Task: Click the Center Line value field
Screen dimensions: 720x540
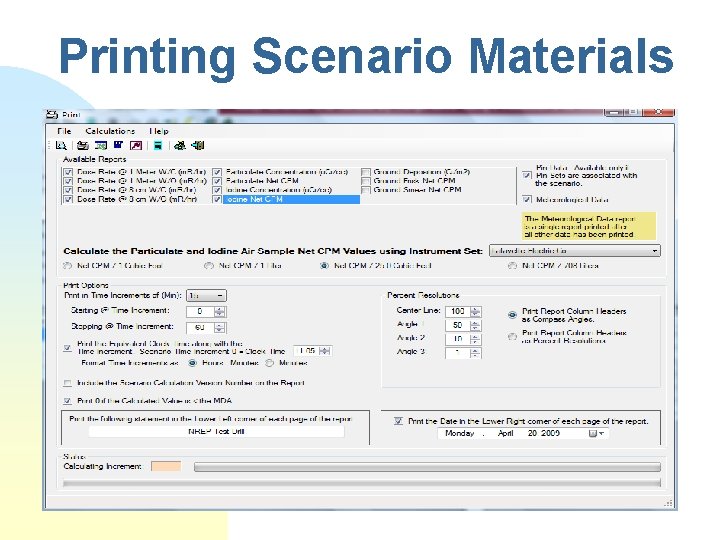Action: pos(457,311)
